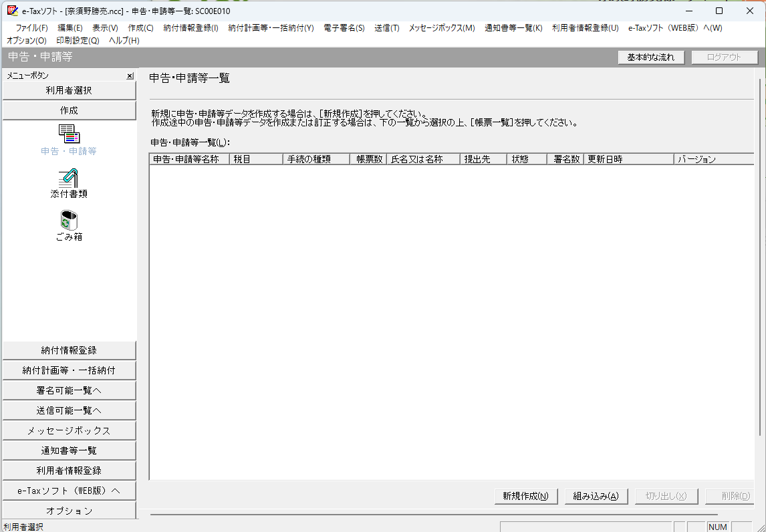
Task: Expand the オプション sidebar section
Action: [x=69, y=511]
